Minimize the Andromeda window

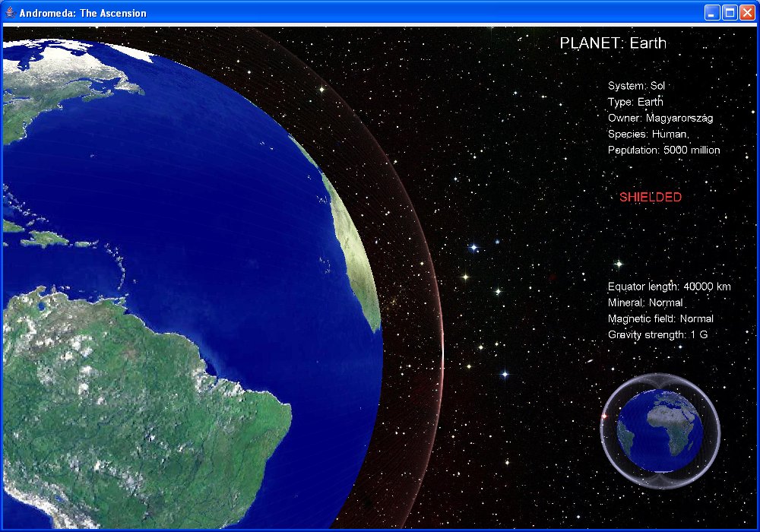coord(712,13)
